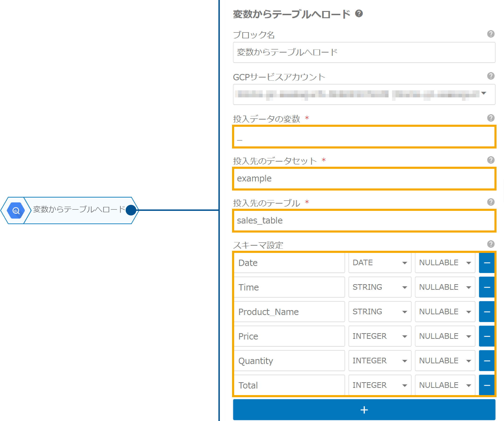This screenshot has height=421, width=504.
Task: Click the Price column name field
Action: (x=289, y=336)
